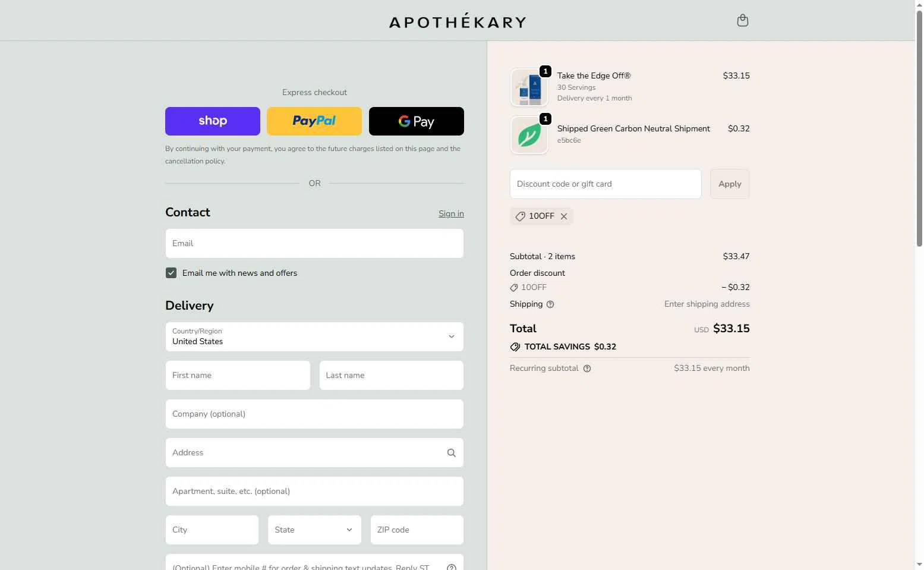Click the mobile number text updates field
The image size is (924, 570).
point(314,562)
